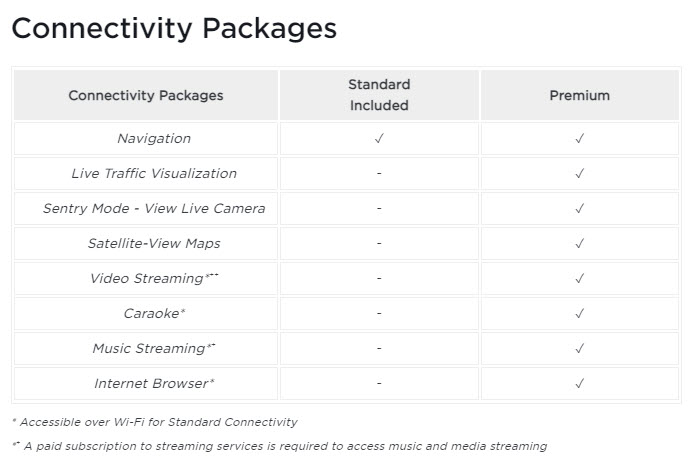Click the Wi-Fi accessibility footnote text
This screenshot has height=473, width=692.
point(154,422)
